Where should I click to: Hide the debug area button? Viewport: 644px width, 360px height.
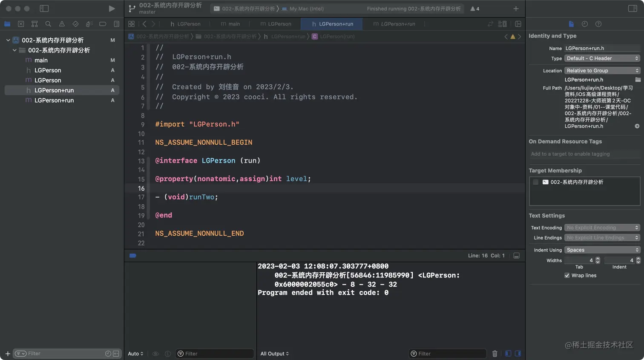tap(516, 256)
